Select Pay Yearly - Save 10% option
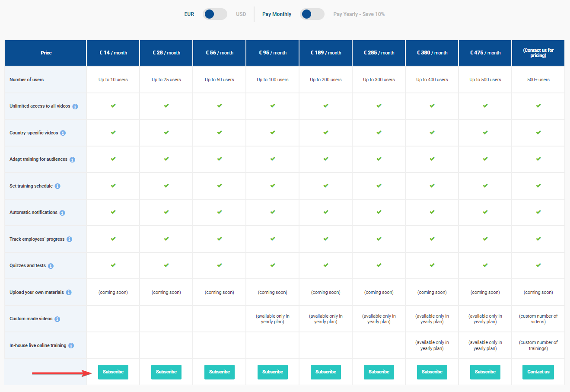The width and height of the screenshot is (570, 392). pos(359,14)
